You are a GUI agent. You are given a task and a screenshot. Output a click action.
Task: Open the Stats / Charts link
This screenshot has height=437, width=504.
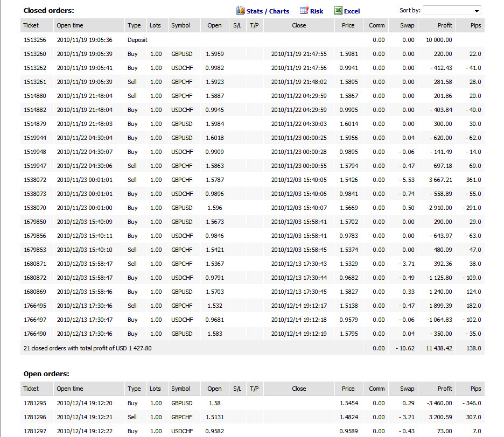(x=268, y=11)
